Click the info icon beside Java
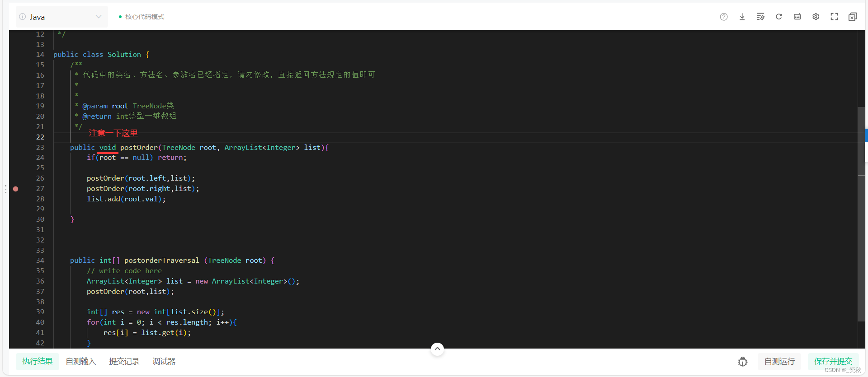868x377 pixels. 22,17
